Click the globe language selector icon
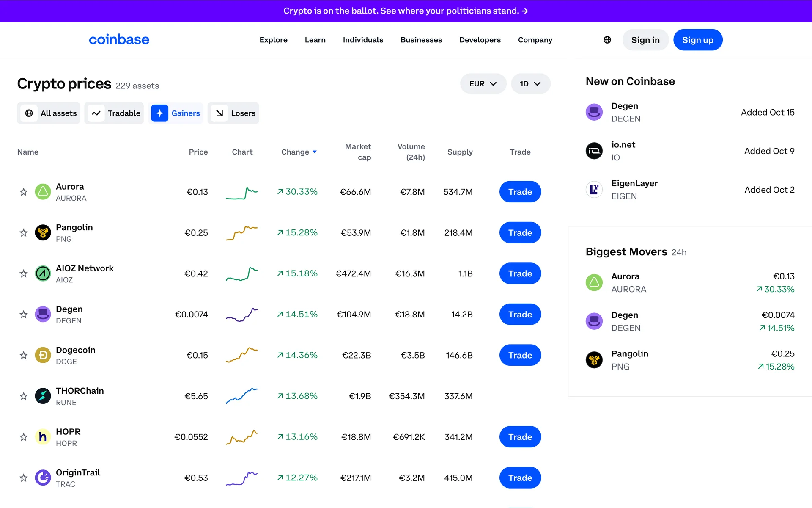 607,40
